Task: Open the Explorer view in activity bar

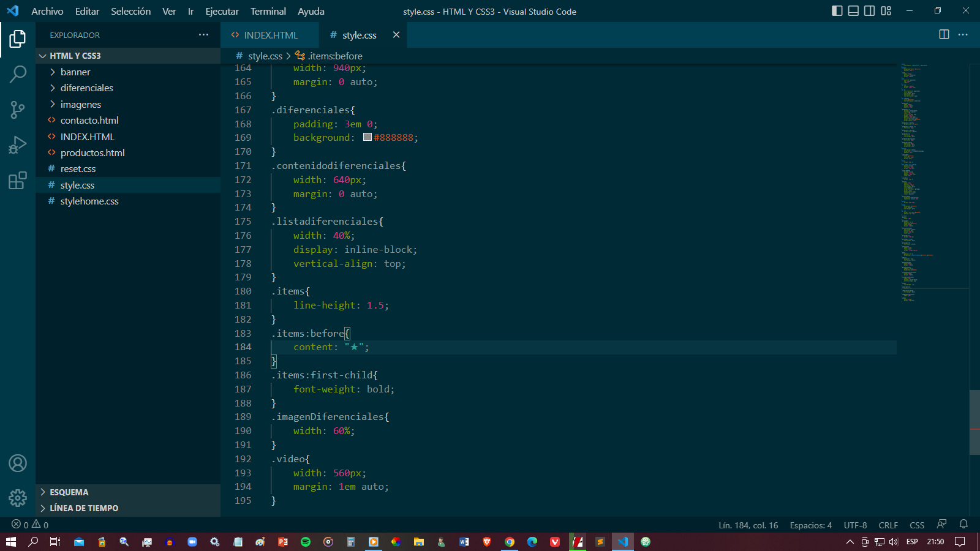Action: pos(18,39)
